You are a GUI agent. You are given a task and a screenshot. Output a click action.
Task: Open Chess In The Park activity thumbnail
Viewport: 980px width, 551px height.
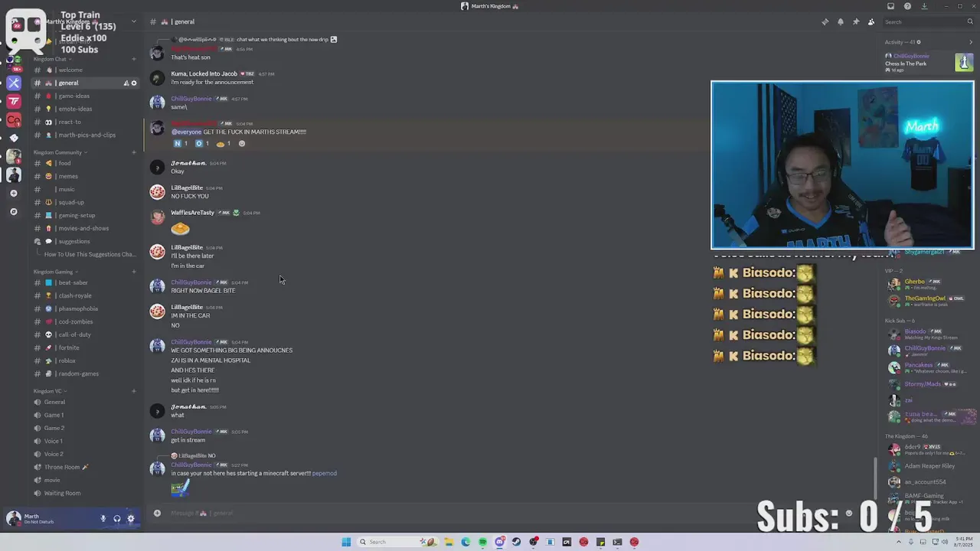pos(964,62)
